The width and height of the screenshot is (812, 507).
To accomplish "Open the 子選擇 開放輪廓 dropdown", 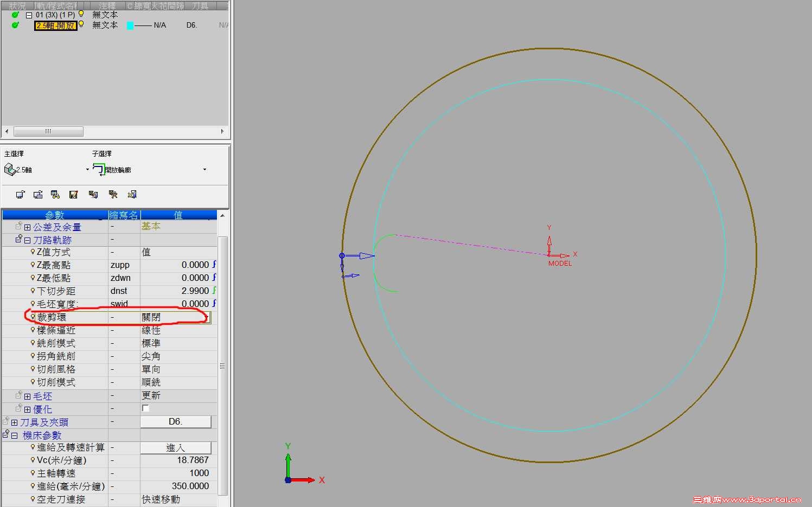I will tap(204, 170).
